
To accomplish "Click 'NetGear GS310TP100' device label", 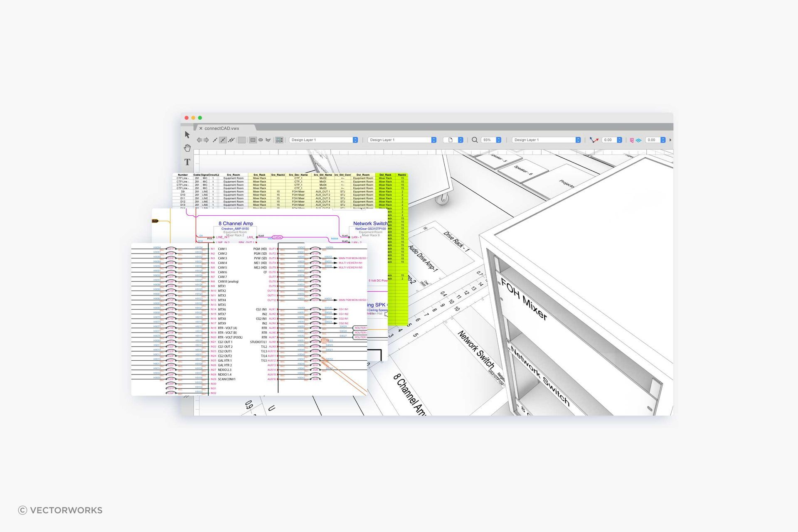I will [370, 229].
